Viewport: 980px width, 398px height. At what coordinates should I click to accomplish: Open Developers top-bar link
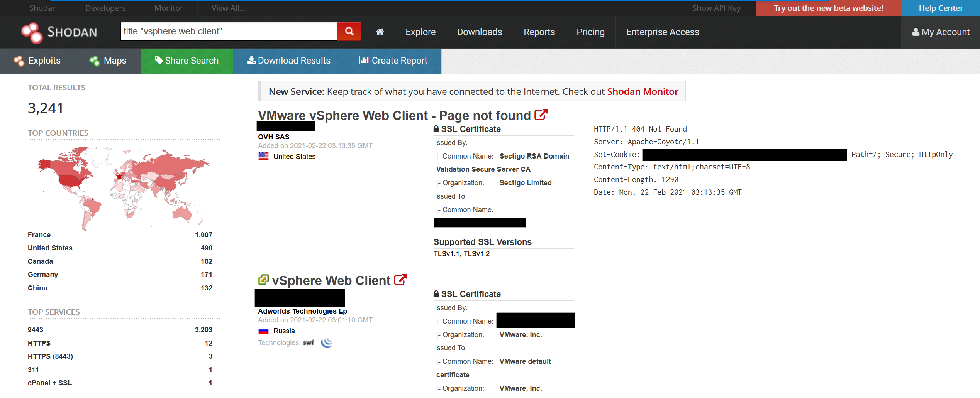[105, 8]
